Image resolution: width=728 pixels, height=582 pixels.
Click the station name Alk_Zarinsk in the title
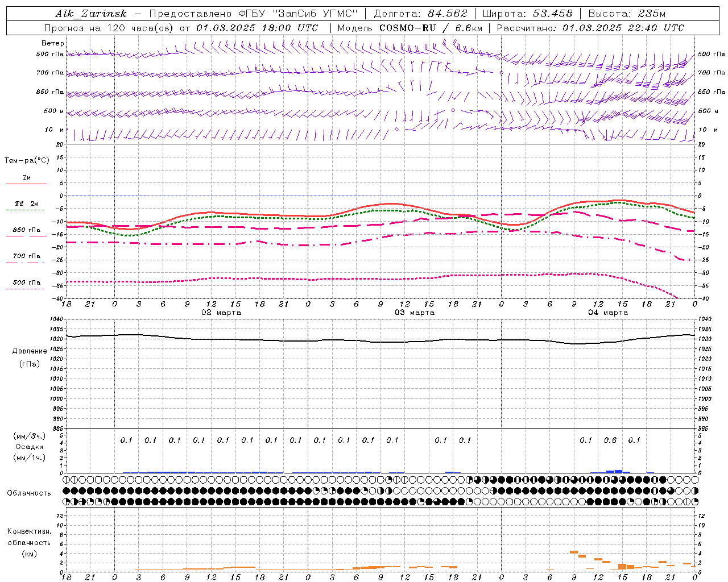click(x=90, y=14)
